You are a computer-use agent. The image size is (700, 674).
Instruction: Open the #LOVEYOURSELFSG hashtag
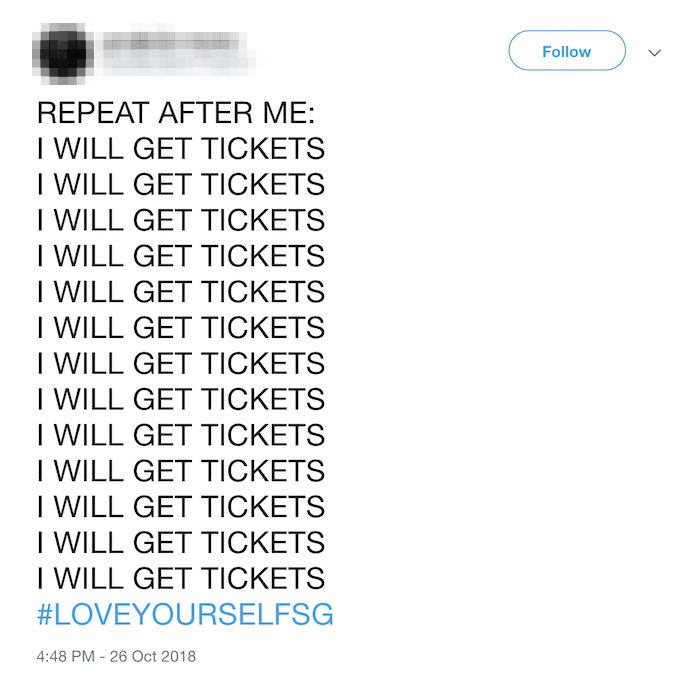185,614
